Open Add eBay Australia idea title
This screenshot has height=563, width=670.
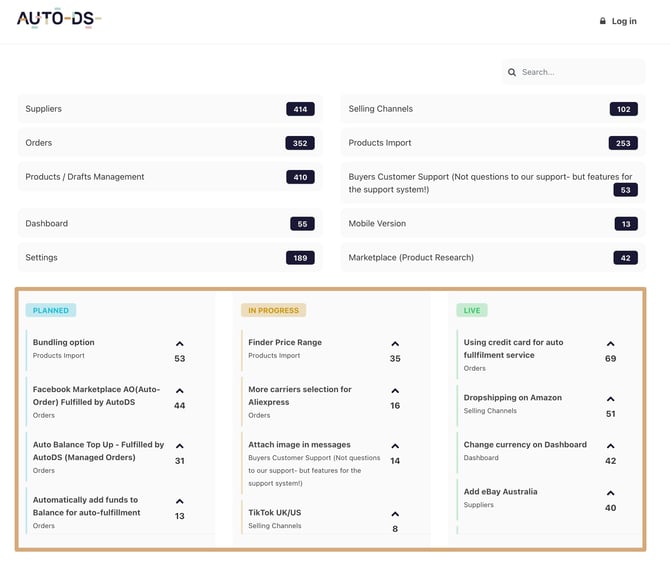point(500,492)
